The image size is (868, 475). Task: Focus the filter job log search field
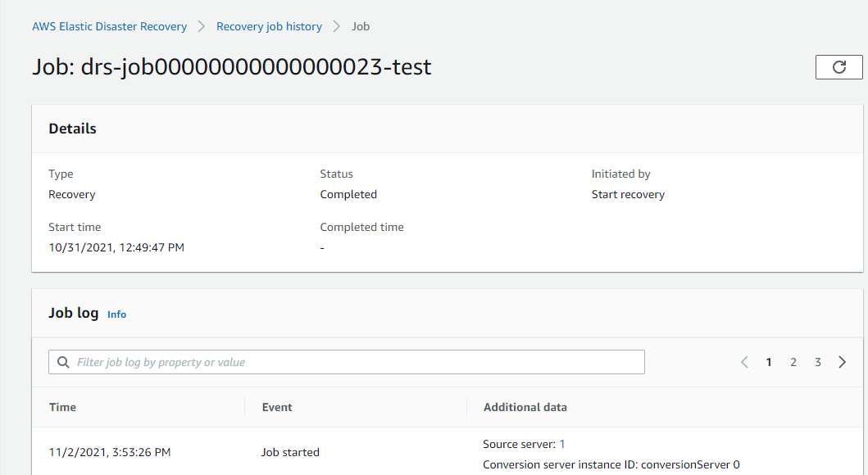347,362
